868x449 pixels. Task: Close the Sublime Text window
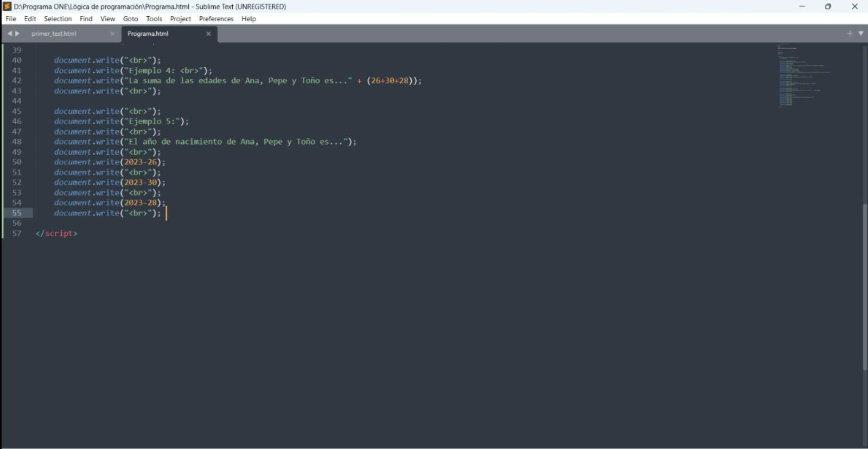854,7
